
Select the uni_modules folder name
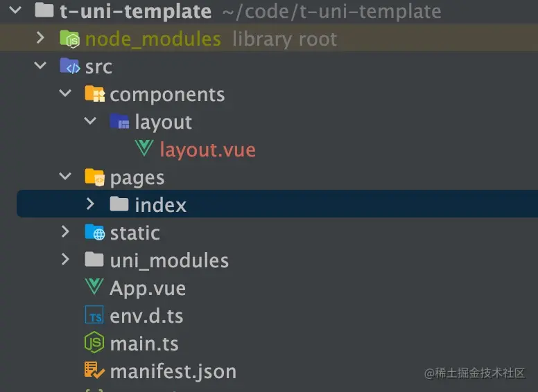169,260
